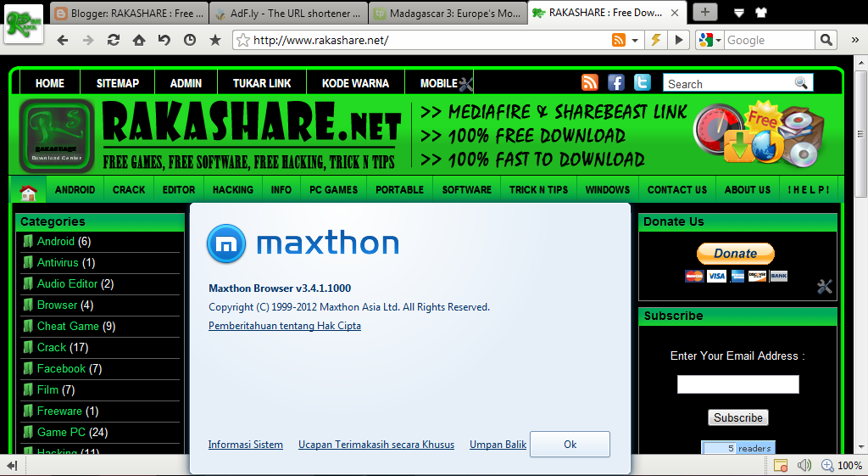The width and height of the screenshot is (868, 476).
Task: Open the site Twitter icon
Action: click(x=643, y=82)
